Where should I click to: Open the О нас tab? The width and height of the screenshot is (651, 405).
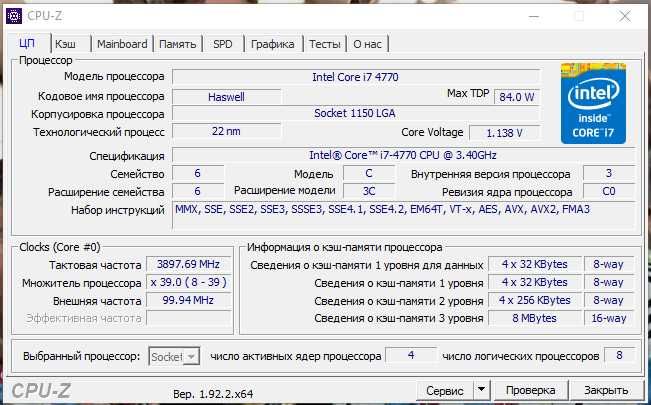tap(367, 44)
